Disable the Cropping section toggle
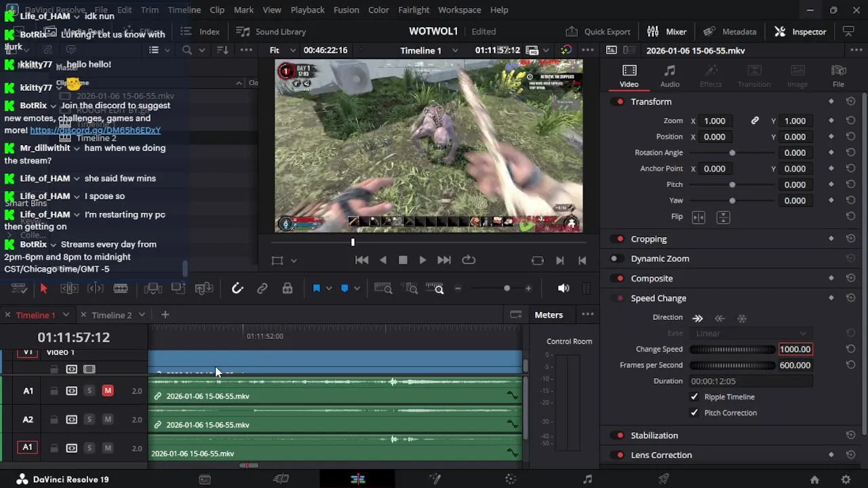The image size is (868, 488). pyautogui.click(x=618, y=239)
